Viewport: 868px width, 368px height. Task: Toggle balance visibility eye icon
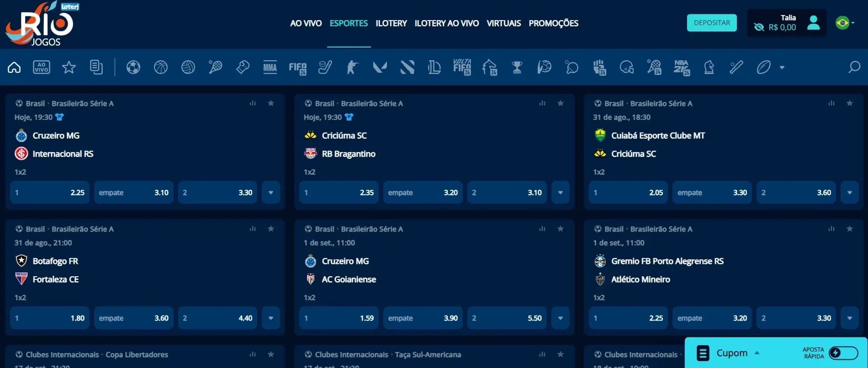click(759, 27)
